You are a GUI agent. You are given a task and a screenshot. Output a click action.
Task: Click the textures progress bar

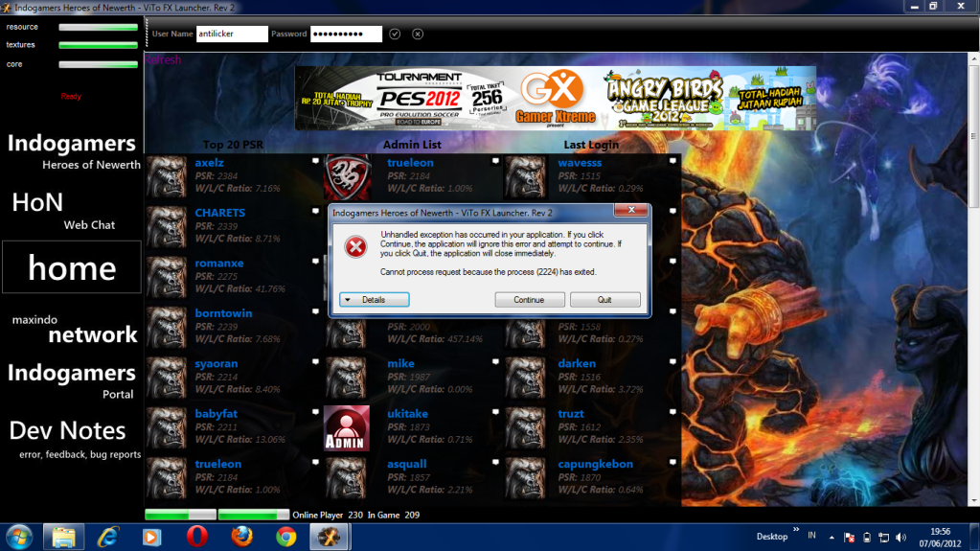coord(98,45)
